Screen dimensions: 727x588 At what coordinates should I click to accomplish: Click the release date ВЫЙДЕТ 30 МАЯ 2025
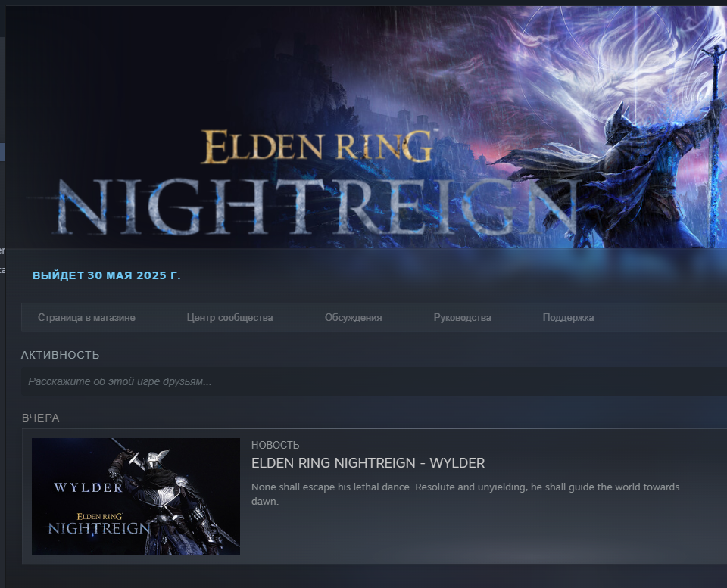pyautogui.click(x=107, y=275)
